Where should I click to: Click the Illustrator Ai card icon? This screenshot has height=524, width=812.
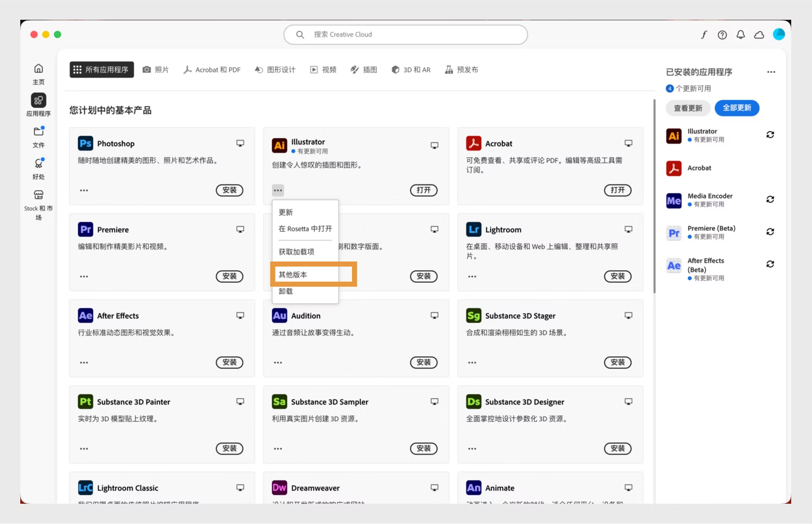pos(279,145)
